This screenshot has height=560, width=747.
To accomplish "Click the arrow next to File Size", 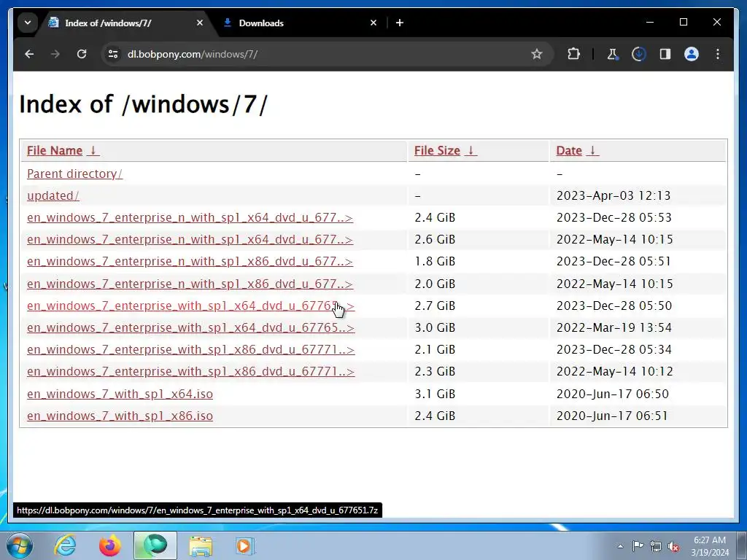I will [x=471, y=150].
